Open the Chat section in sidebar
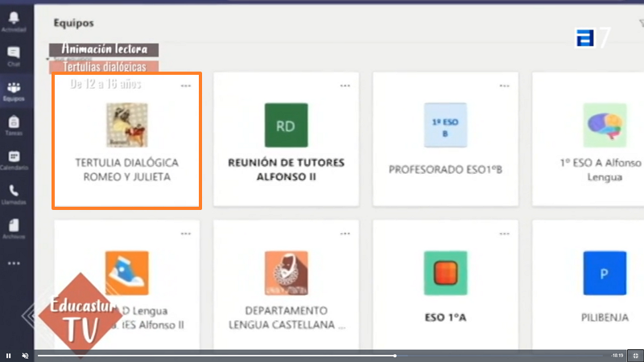 (x=14, y=52)
